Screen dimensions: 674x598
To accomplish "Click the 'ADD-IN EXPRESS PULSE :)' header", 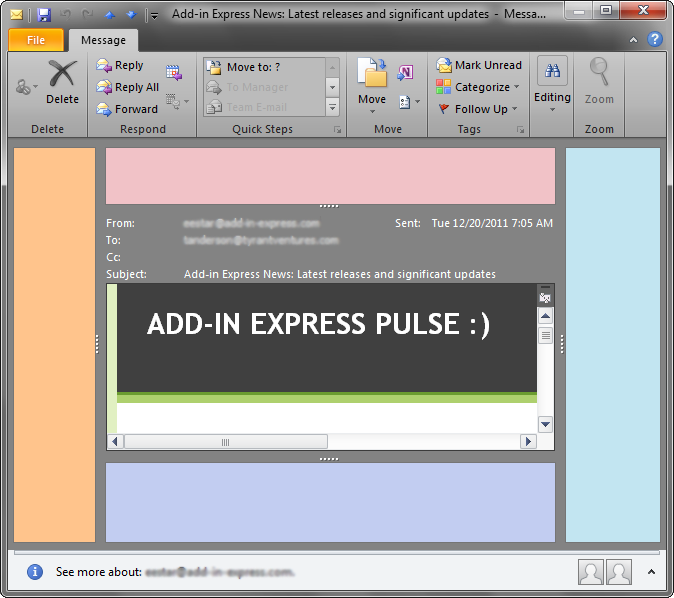I will [318, 324].
